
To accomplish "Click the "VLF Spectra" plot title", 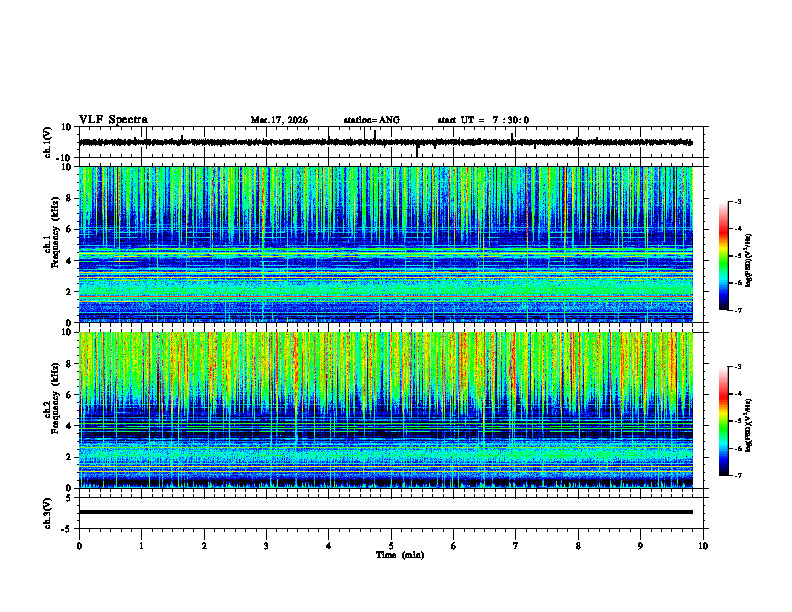I will coord(113,120).
